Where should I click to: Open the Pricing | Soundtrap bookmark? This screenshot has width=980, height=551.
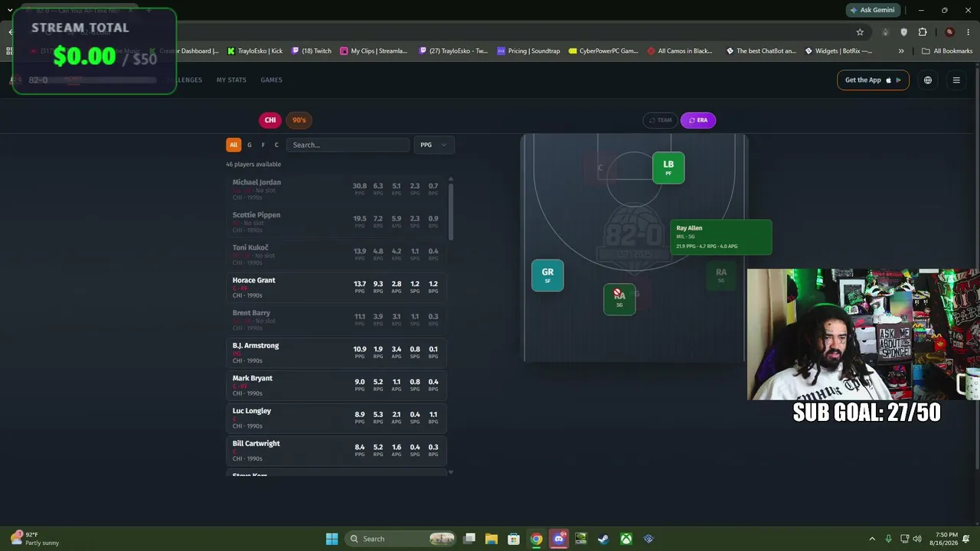[x=528, y=51]
